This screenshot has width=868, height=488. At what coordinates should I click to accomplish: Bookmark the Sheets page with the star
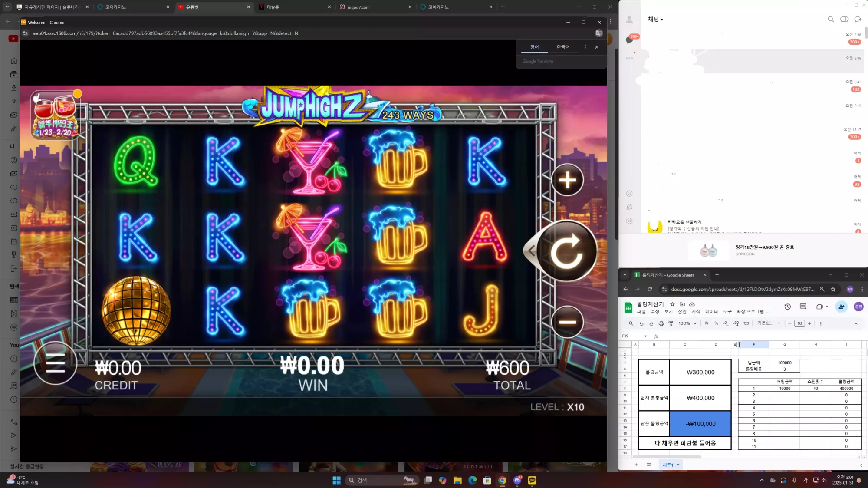click(x=833, y=289)
